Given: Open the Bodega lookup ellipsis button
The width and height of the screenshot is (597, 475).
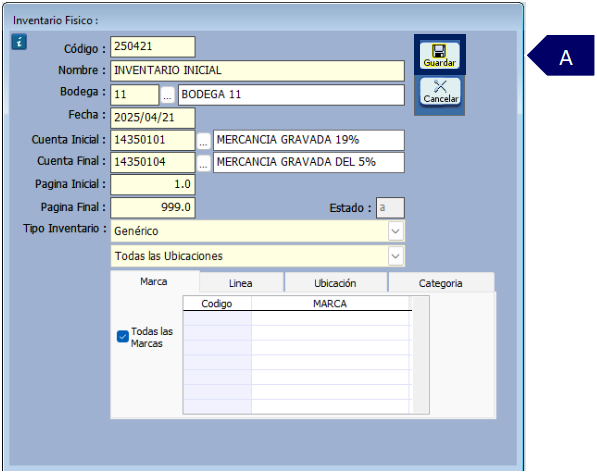Looking at the screenshot, I should [167, 95].
